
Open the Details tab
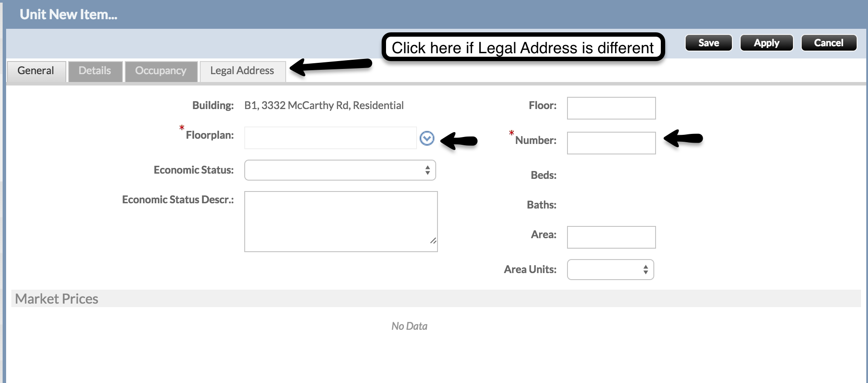(x=95, y=71)
